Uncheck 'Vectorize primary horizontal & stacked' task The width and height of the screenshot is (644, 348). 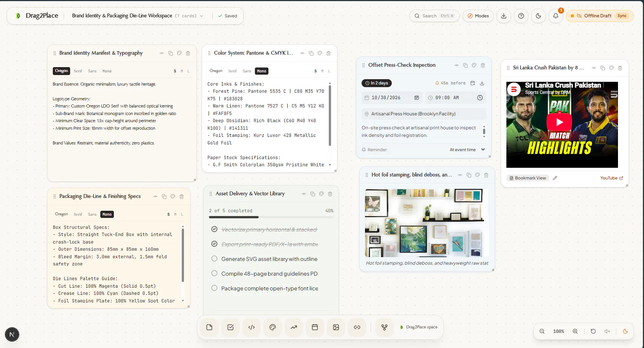[214, 229]
